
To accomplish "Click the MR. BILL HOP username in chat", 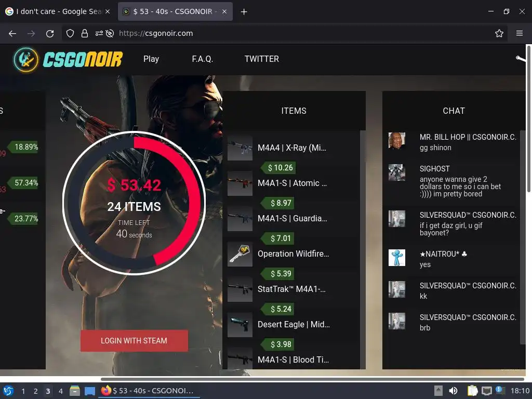I will [x=468, y=137].
